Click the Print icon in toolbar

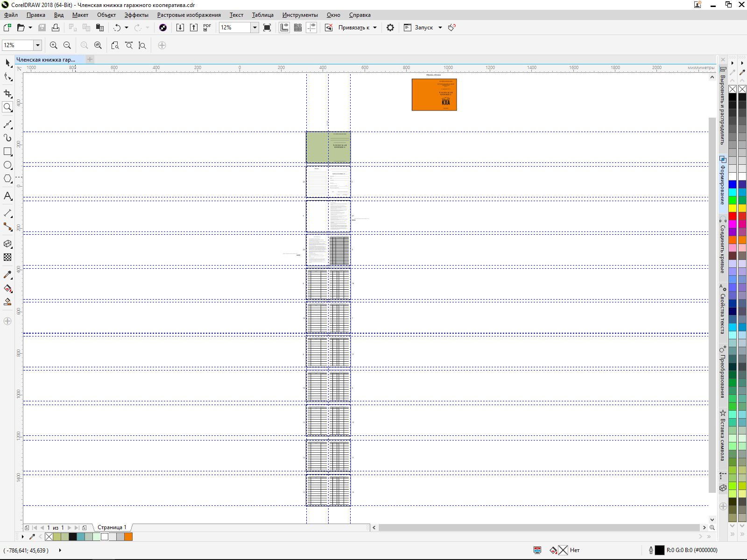(x=56, y=28)
